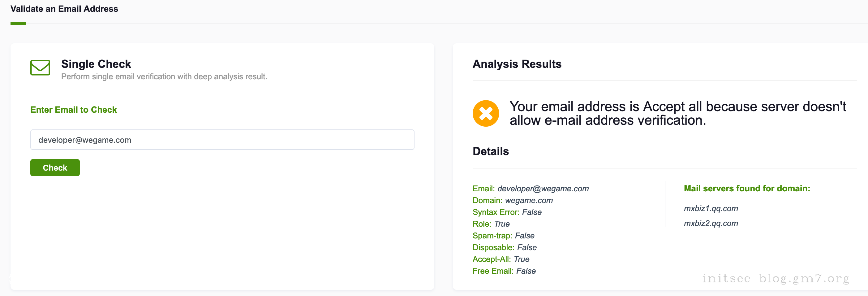Click the Accept-All: True detail line

[501, 259]
